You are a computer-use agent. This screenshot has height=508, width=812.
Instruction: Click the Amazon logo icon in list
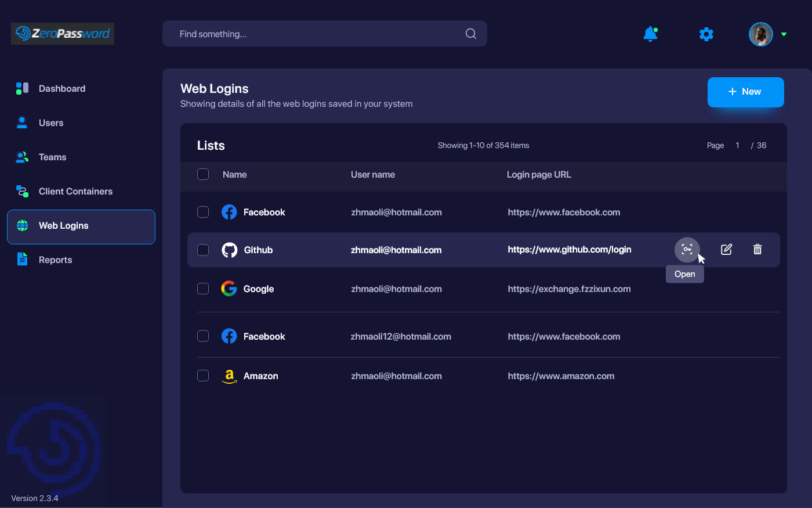[x=229, y=376]
